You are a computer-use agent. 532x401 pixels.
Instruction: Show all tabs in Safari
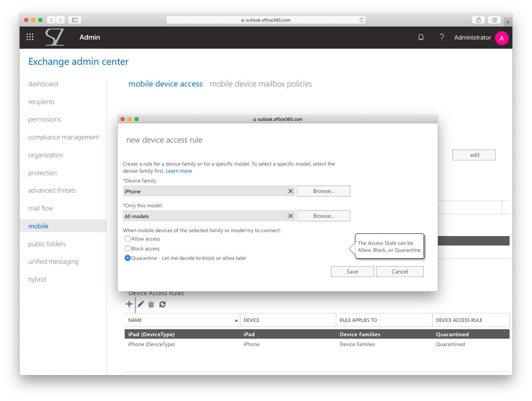(x=494, y=20)
